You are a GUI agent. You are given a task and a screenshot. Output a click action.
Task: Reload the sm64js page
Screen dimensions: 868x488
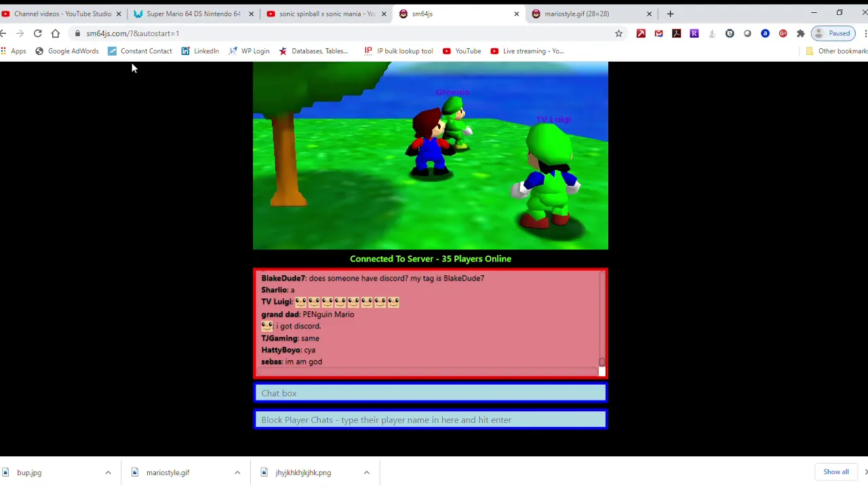click(x=37, y=33)
